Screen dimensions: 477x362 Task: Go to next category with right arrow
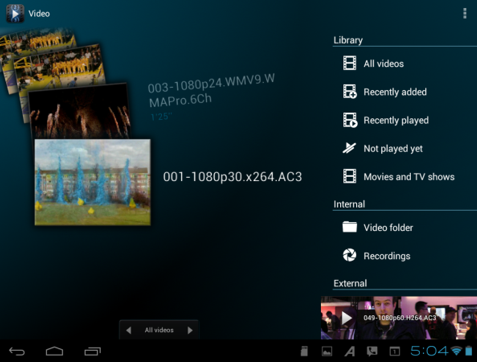coord(190,330)
